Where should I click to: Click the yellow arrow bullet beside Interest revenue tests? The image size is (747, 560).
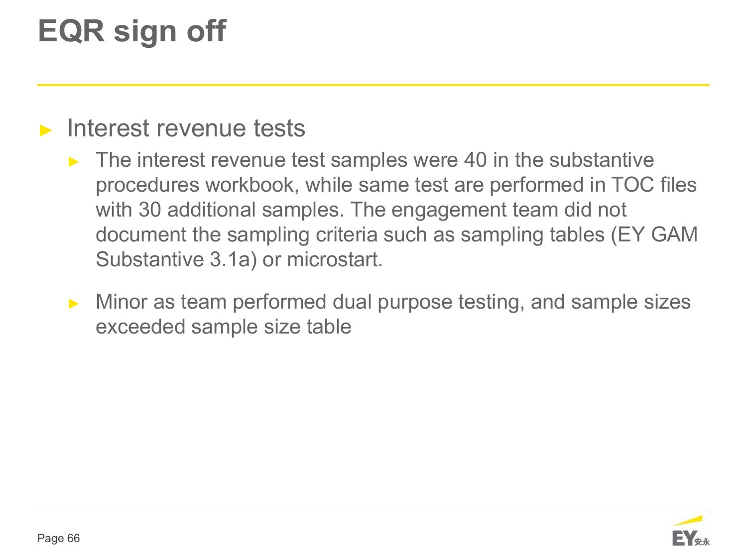[46, 130]
